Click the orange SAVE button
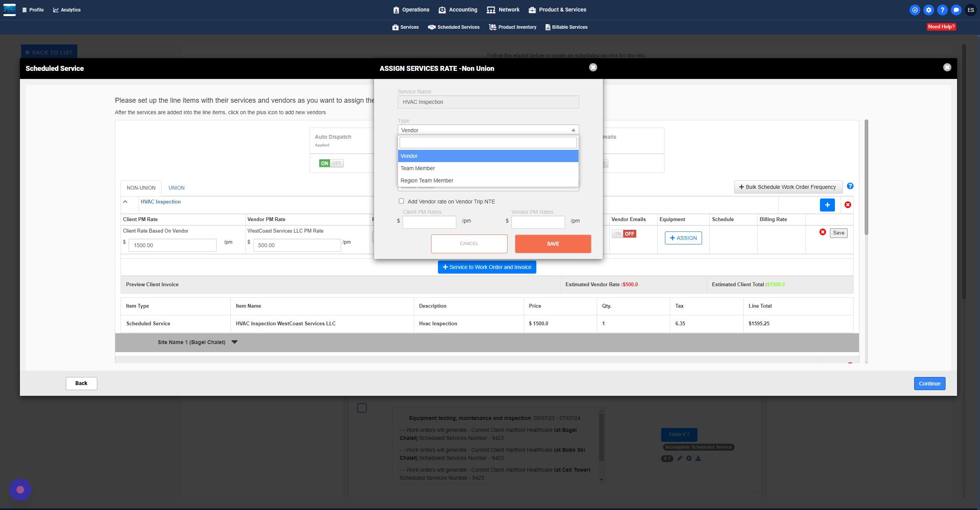This screenshot has width=980, height=510. [552, 244]
